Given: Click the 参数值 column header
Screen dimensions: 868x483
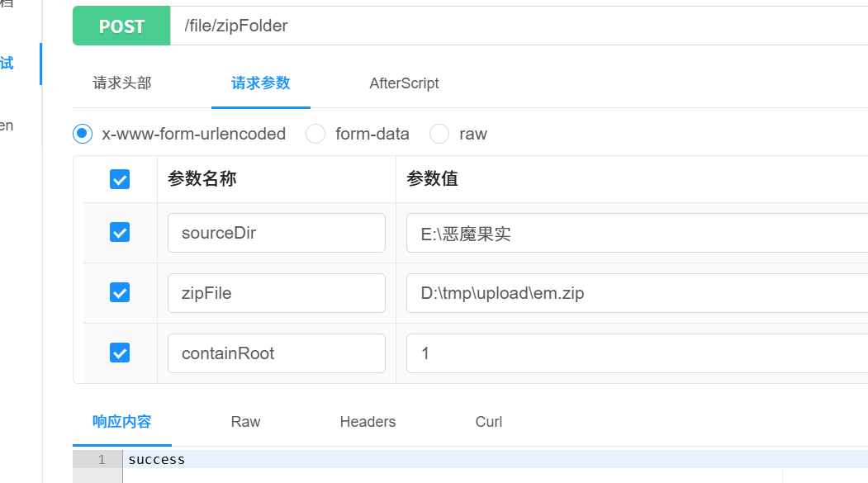Looking at the screenshot, I should click(x=432, y=178).
